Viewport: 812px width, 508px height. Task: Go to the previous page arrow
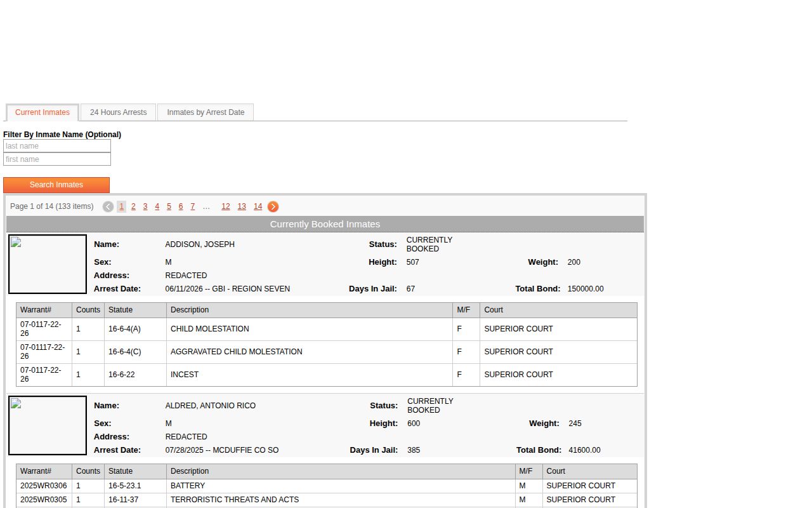tap(108, 206)
